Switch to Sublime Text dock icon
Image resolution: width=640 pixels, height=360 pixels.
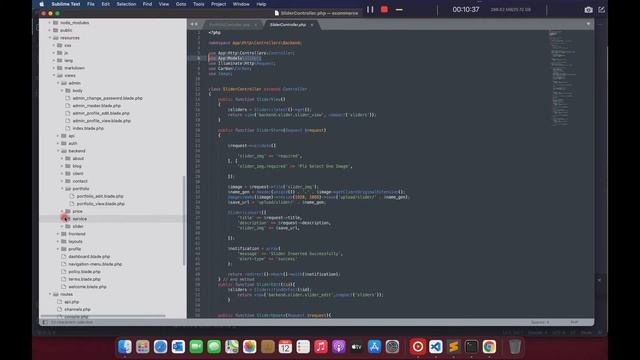(453, 347)
